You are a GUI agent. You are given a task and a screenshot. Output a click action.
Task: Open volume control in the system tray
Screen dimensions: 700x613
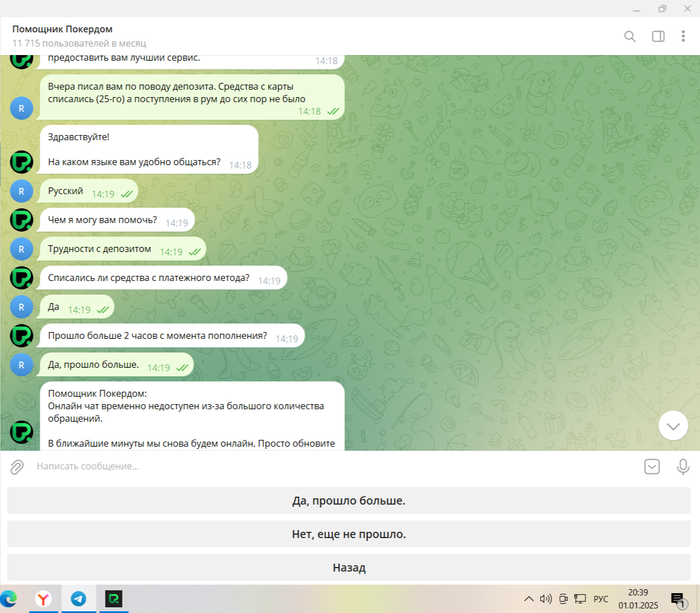pos(546,599)
